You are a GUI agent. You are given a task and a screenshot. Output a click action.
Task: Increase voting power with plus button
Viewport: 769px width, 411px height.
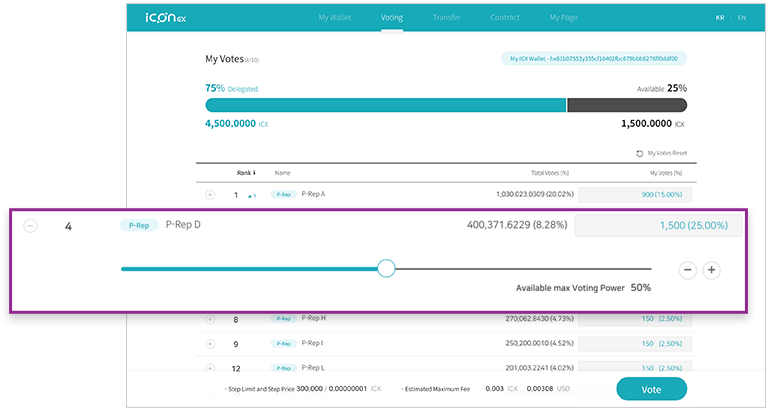tap(712, 270)
